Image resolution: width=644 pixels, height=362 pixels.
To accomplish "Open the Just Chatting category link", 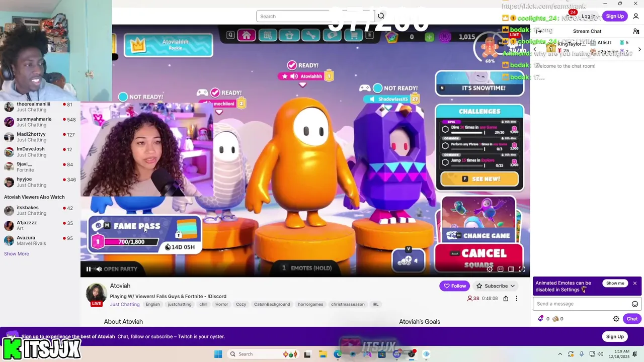I will [125, 304].
